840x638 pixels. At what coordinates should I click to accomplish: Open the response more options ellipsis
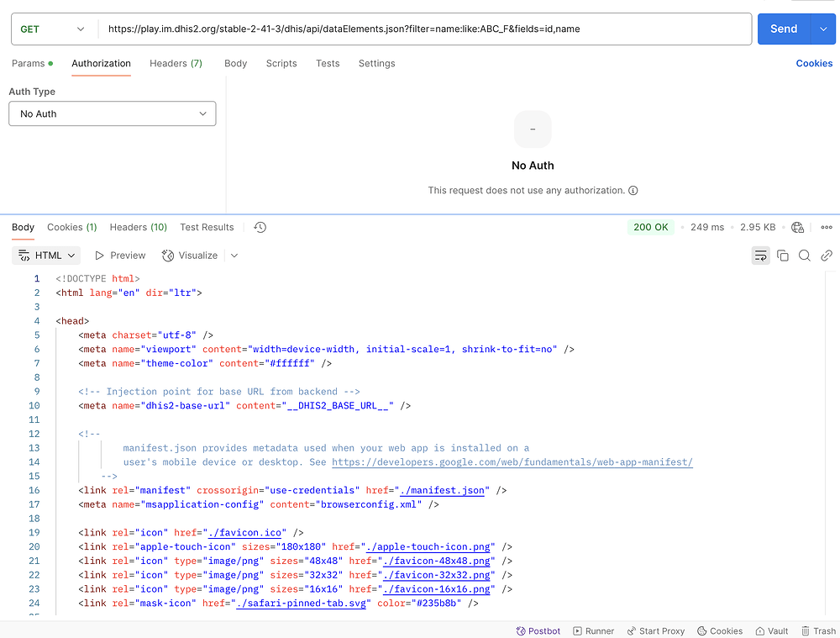[827, 227]
